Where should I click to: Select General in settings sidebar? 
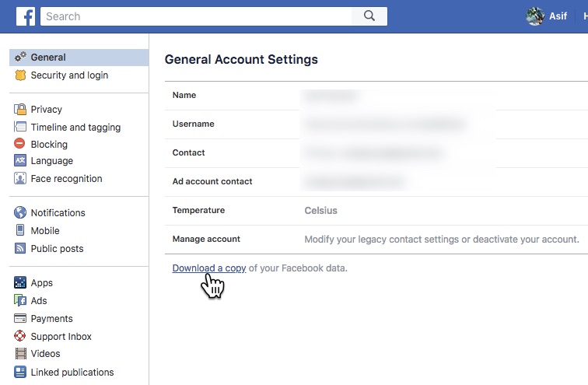[x=79, y=58]
